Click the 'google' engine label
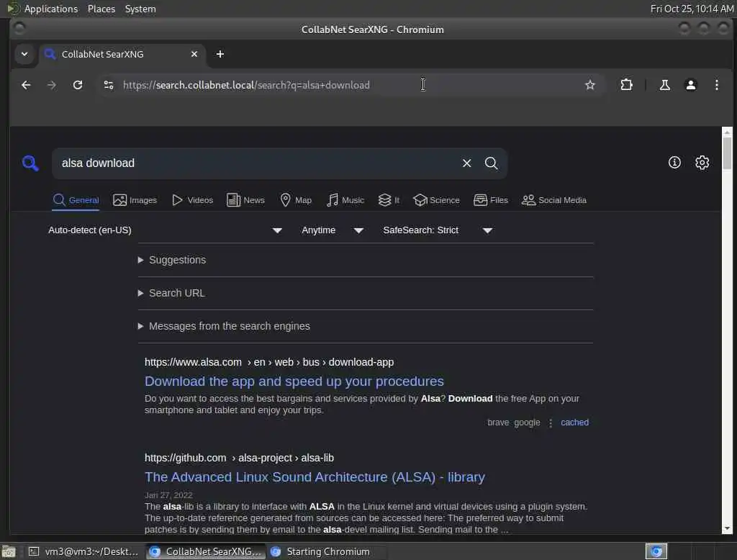Image resolution: width=737 pixels, height=560 pixels. pos(527,423)
